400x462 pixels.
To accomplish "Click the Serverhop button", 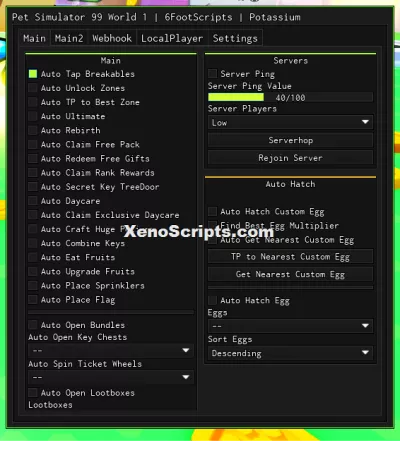I will pos(290,140).
